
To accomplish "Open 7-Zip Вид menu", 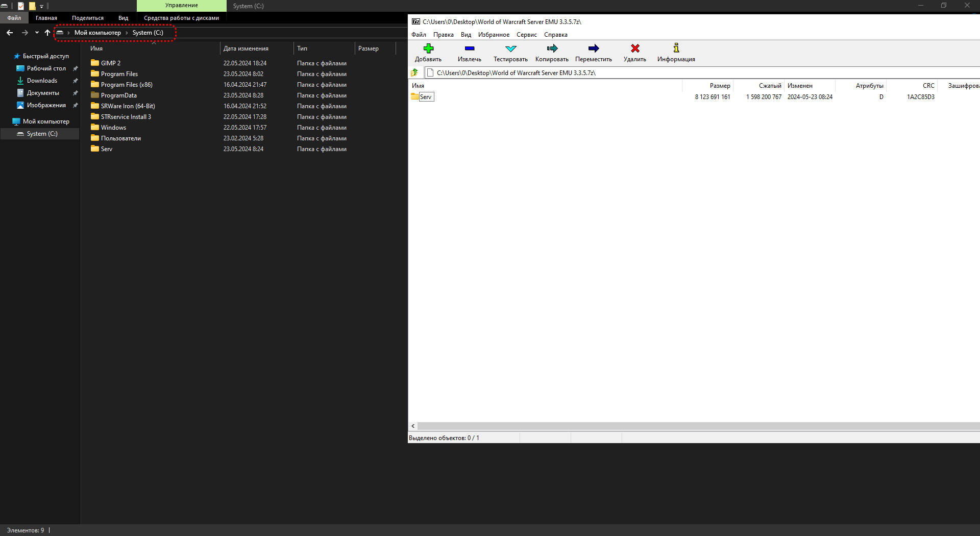I will pyautogui.click(x=466, y=35).
